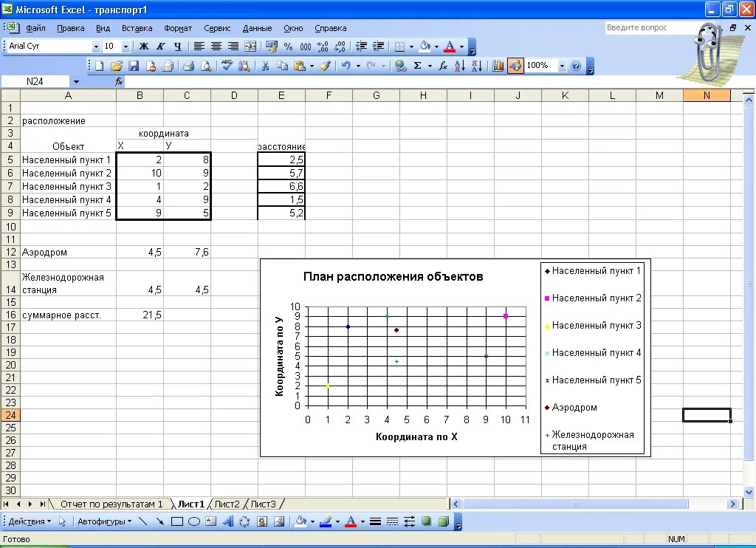Screen dimensions: 756x548
Task: Decrease decimal places
Action: pyautogui.click(x=340, y=47)
